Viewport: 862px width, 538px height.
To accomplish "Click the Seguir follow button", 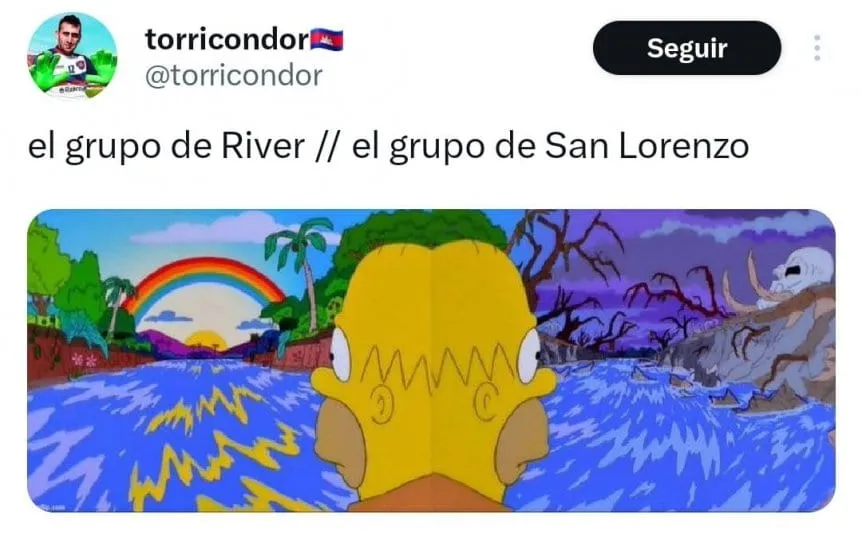I will (x=687, y=48).
